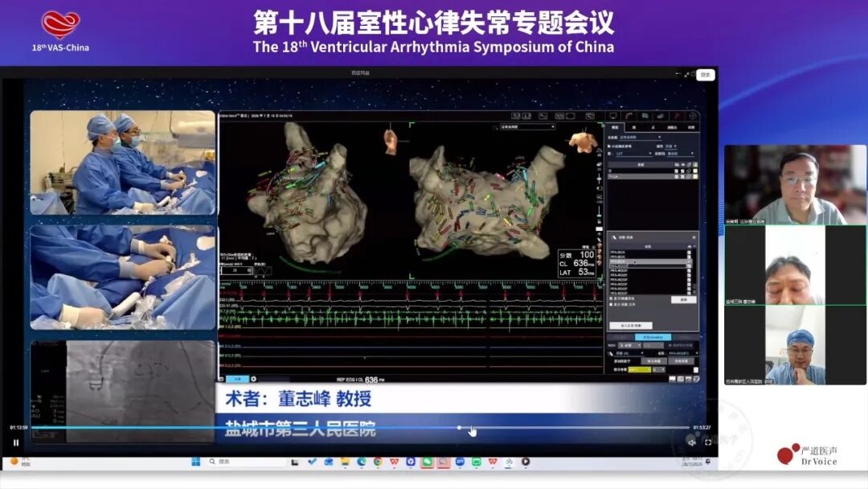868x489 pixels.
Task: Open the LAT map type dropdown
Action: point(634,154)
